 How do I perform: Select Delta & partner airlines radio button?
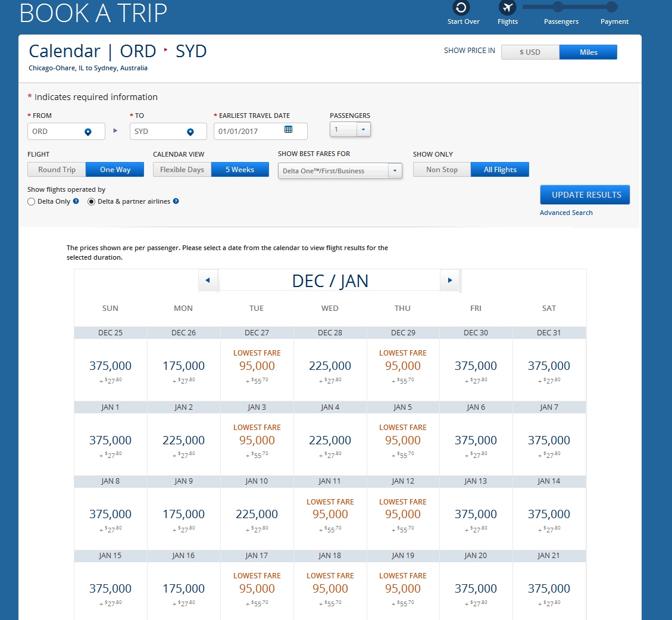[92, 202]
